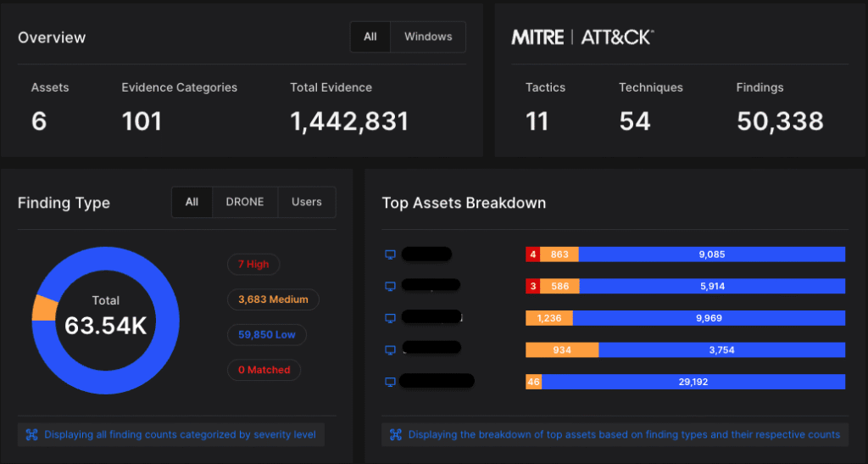Toggle the 3,683 Medium severity pill

coord(273,299)
